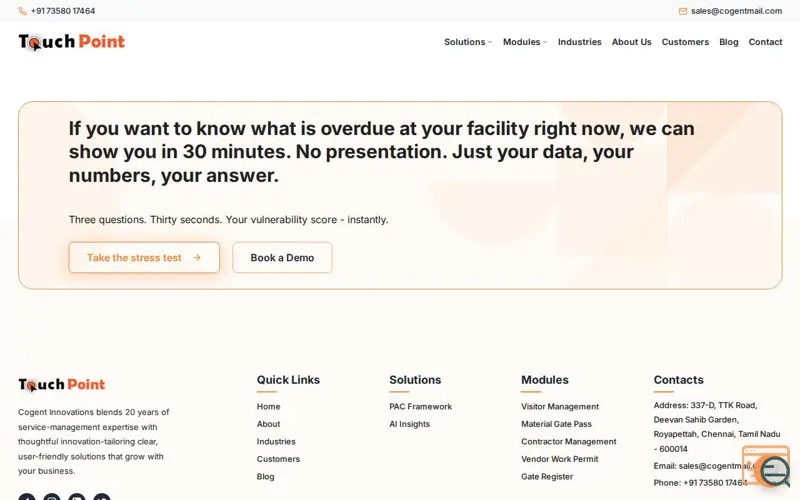800x500 pixels.
Task: Click the Modules footer heading
Action: pyautogui.click(x=544, y=380)
